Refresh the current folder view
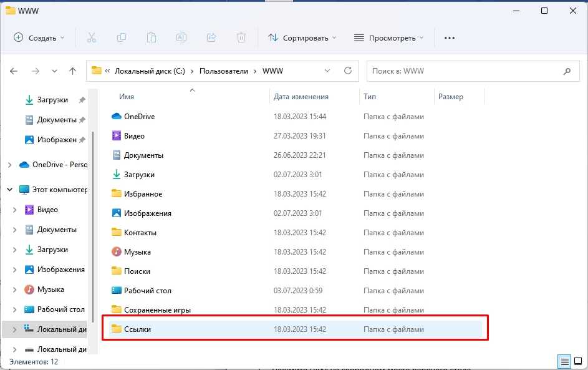Screen dimensions: 588x370 point(348,71)
